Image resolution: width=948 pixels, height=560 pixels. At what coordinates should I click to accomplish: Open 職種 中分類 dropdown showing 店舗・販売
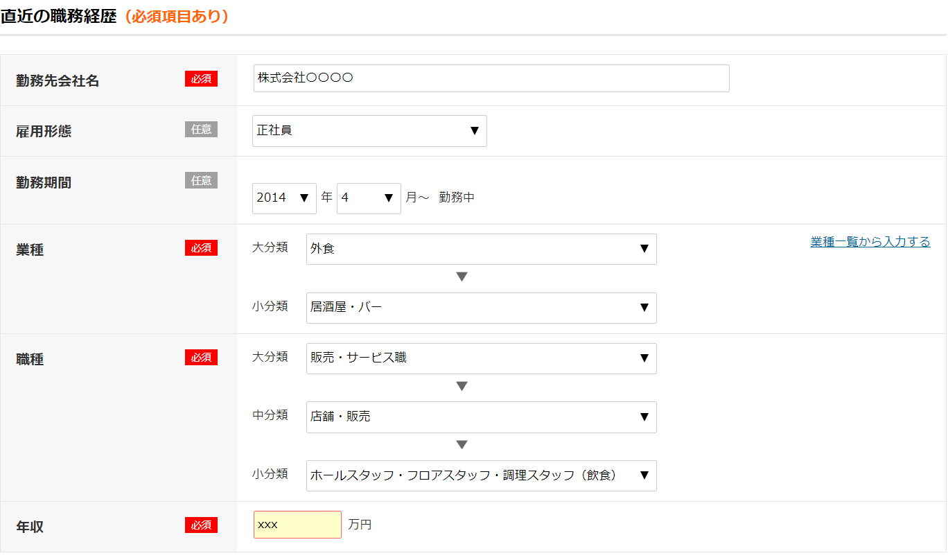[481, 417]
